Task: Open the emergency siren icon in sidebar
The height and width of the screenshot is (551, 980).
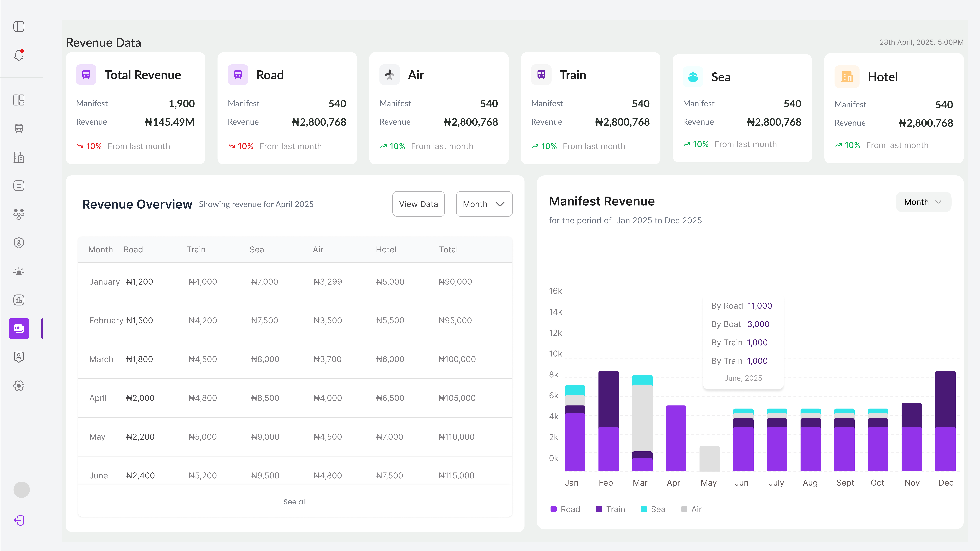Action: tap(19, 271)
